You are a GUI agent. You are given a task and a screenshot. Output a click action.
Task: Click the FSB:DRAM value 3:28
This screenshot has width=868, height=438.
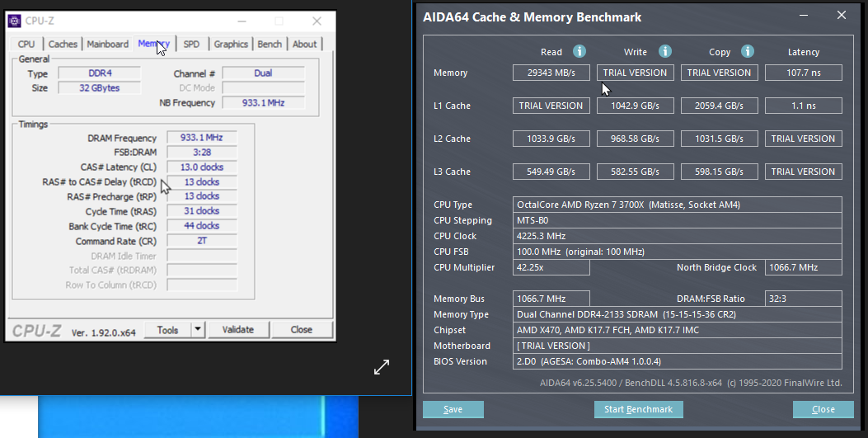pyautogui.click(x=201, y=152)
